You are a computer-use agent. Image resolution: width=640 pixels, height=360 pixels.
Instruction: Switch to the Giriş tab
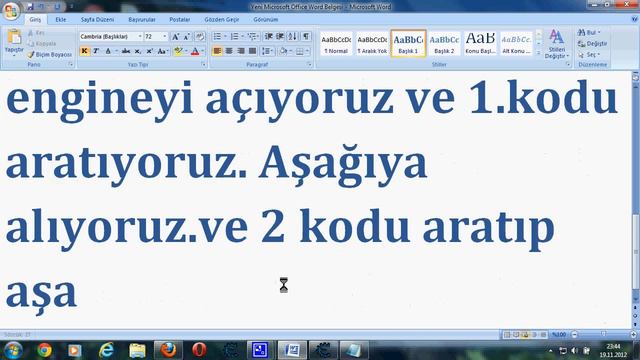(35, 20)
